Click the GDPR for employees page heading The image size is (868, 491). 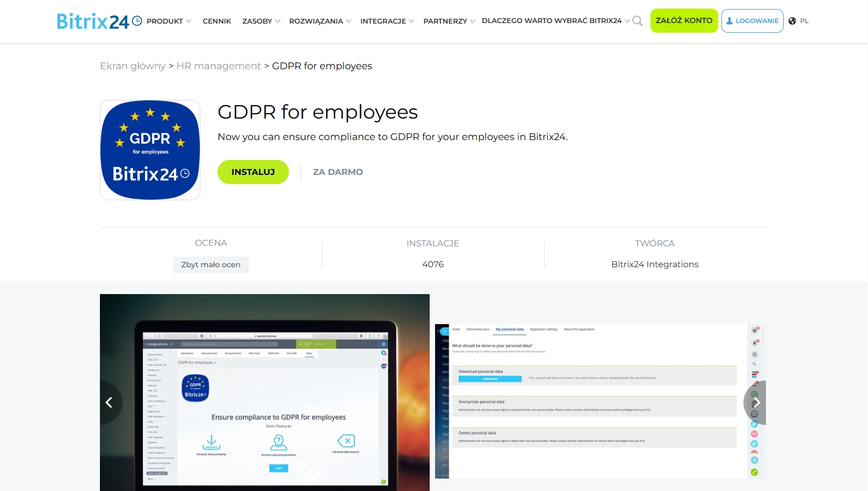[x=317, y=112]
